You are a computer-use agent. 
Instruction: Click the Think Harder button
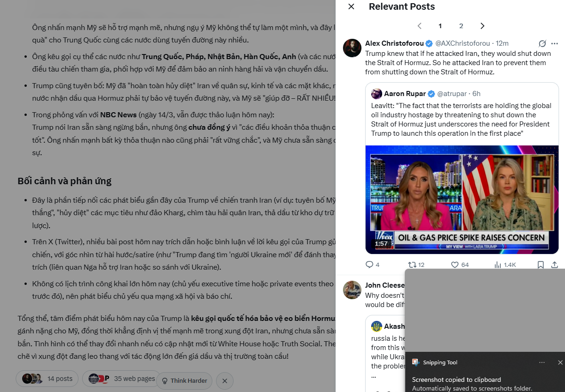(184, 381)
